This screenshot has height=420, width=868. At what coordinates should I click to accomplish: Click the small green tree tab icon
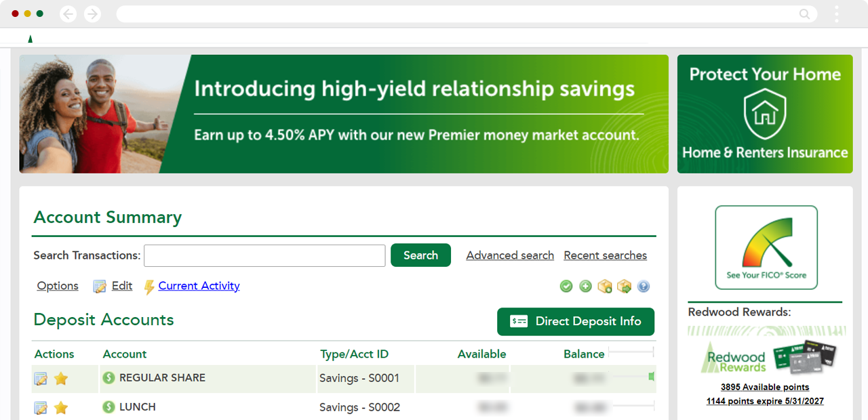pyautogui.click(x=31, y=39)
